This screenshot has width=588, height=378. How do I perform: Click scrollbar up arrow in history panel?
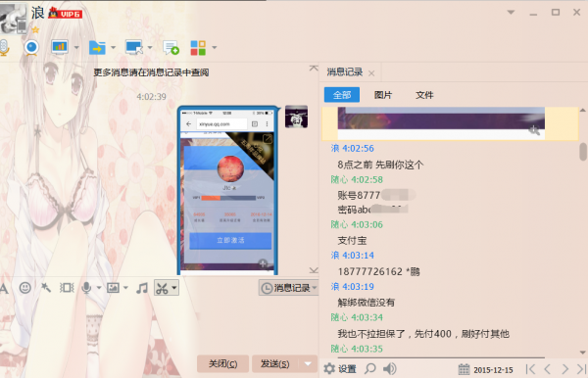[583, 110]
